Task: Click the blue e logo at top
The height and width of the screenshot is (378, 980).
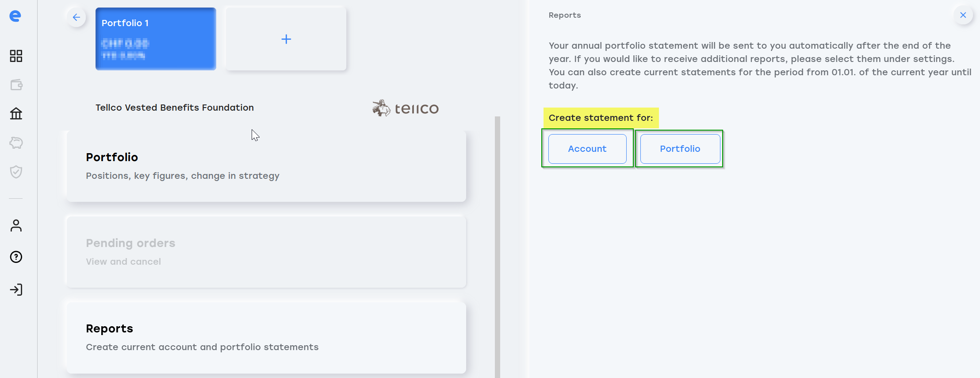Action: click(15, 16)
